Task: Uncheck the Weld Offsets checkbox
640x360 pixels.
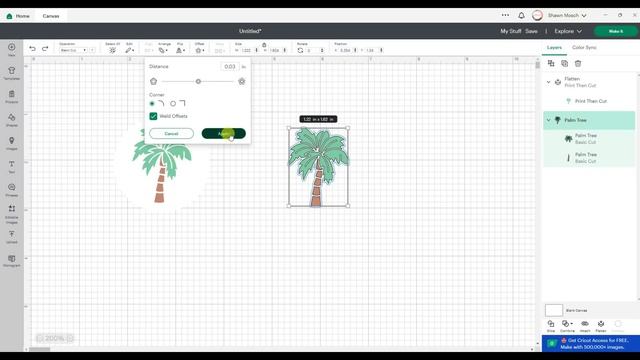Action: click(x=153, y=116)
